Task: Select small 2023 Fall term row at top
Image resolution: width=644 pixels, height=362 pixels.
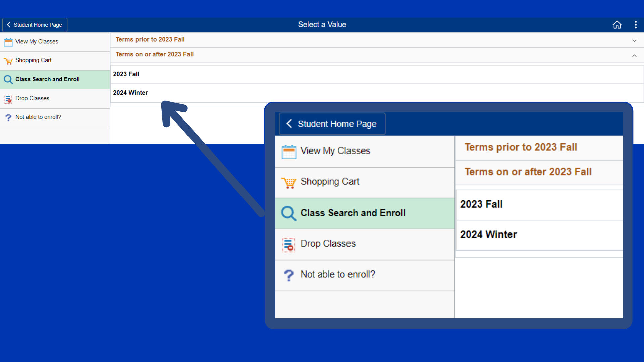Action: click(x=126, y=74)
